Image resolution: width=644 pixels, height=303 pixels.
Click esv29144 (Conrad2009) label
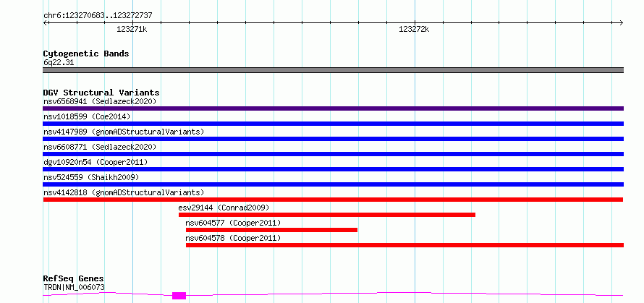tap(224, 208)
